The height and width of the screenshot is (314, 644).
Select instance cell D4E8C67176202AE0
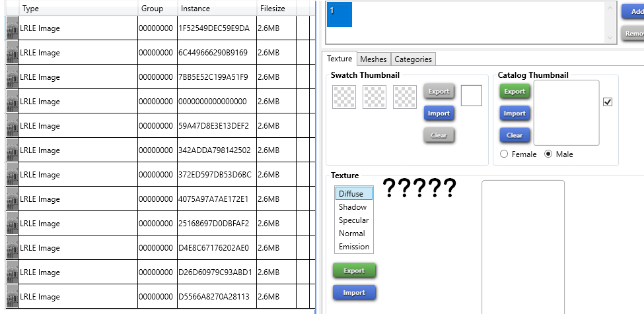217,247
